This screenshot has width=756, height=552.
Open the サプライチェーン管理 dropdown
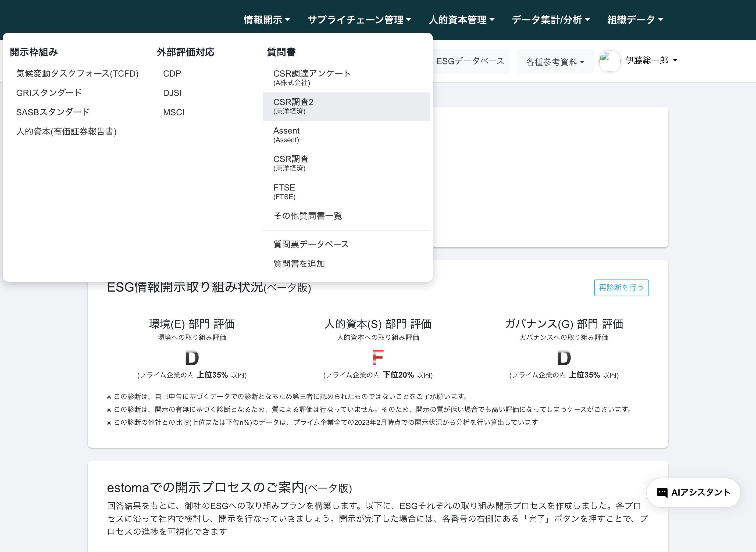click(x=359, y=20)
